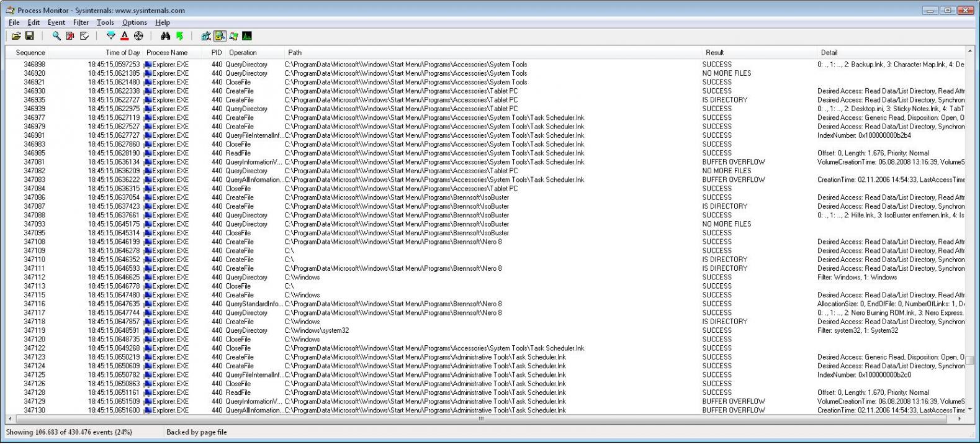This screenshot has width=980, height=444.
Task: Click the Sequence column header
Action: pyautogui.click(x=27, y=53)
